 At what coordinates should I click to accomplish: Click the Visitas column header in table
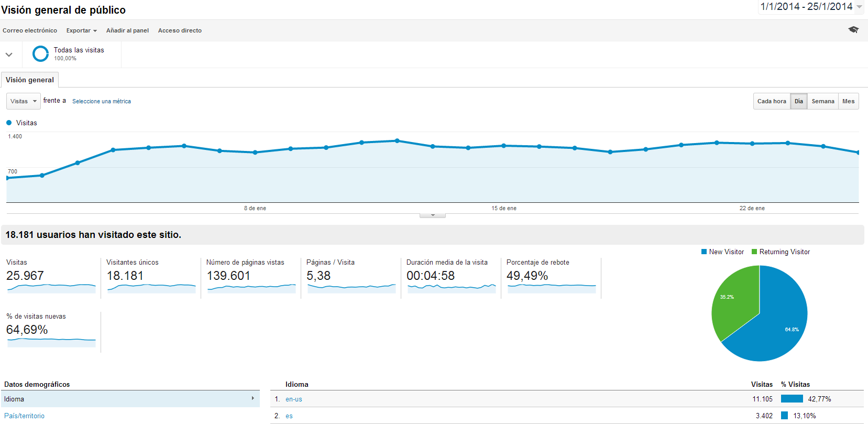click(762, 384)
